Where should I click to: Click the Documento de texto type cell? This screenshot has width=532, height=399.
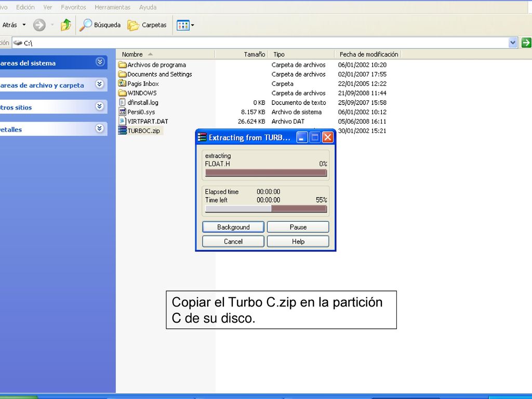tap(299, 102)
